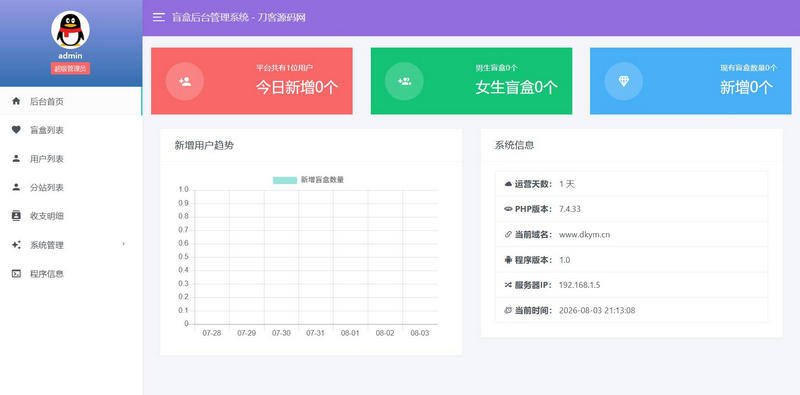Screen dimensions: 800x395
Task: Click the alarm clock icon beside 当前时间
Action: pos(508,310)
